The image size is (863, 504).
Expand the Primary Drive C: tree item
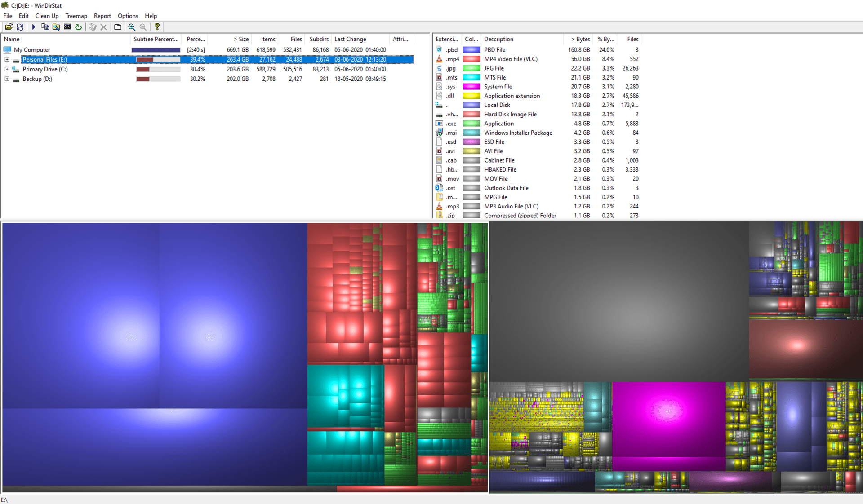(7, 68)
